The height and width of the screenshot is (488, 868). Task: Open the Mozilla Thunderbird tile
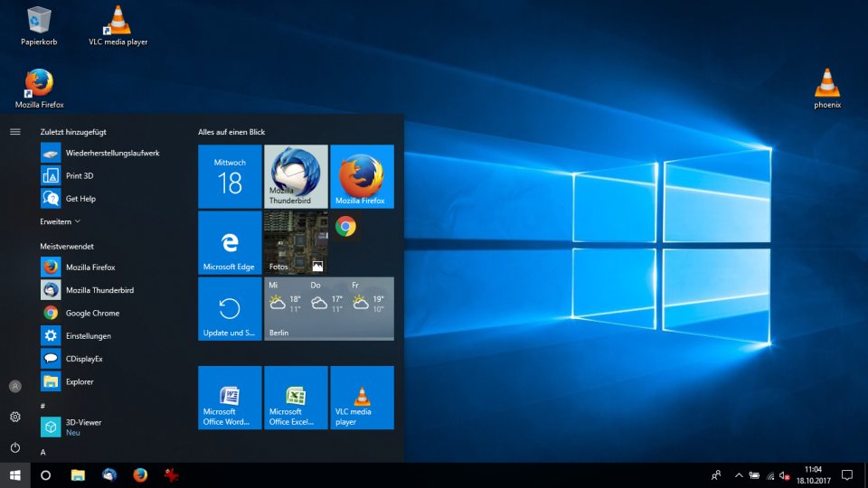tap(296, 176)
